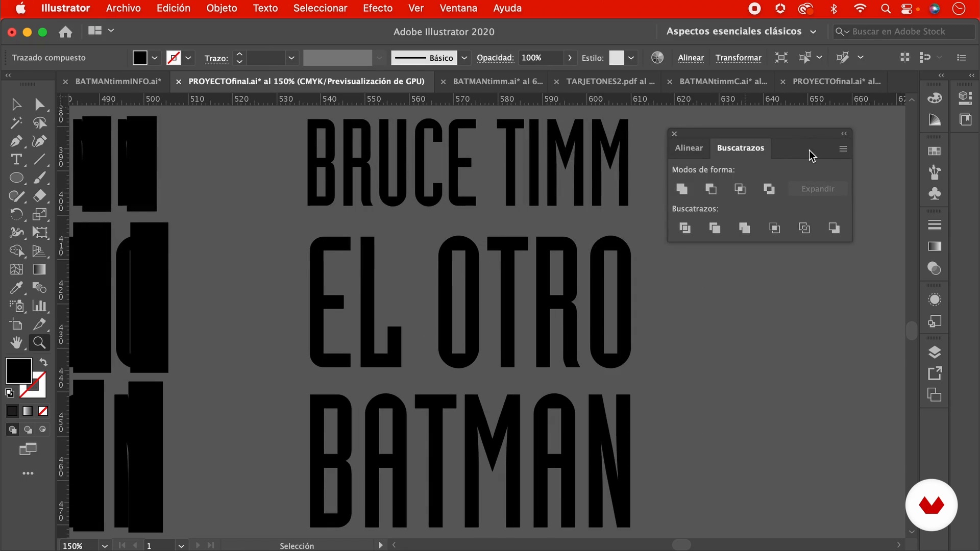Click the Intersect shape mode icon
The height and width of the screenshot is (551, 980).
click(740, 189)
